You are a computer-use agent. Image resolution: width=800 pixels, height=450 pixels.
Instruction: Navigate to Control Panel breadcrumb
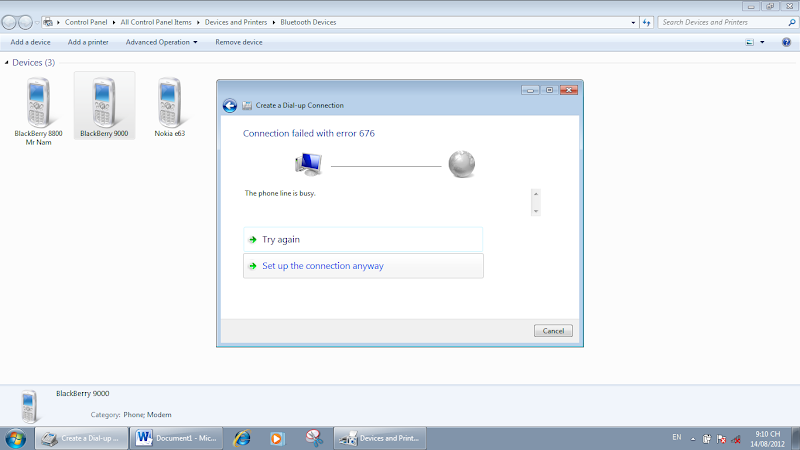coord(86,22)
